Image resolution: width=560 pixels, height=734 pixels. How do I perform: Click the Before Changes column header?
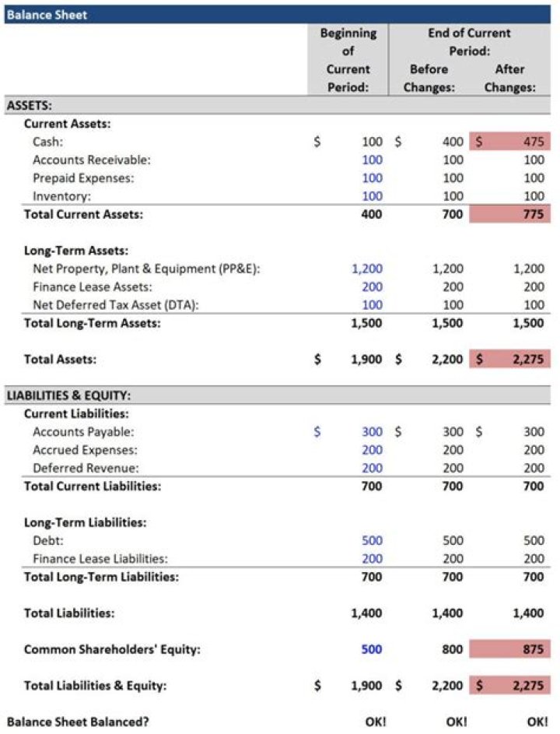pos(429,78)
